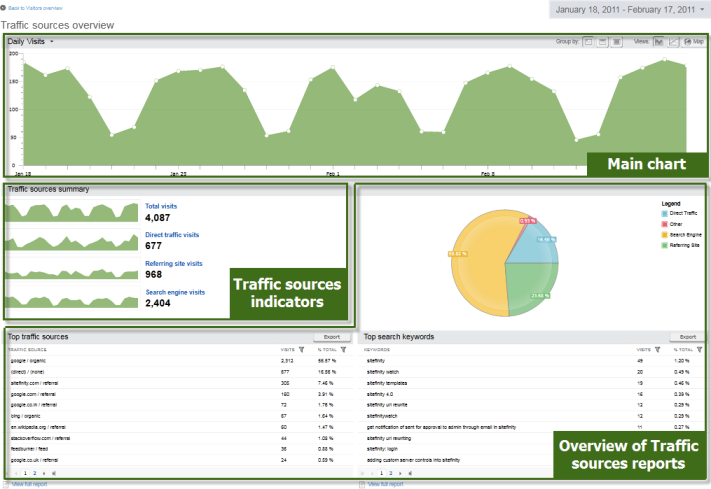Open the Map view
The image size is (711, 489).
694,42
